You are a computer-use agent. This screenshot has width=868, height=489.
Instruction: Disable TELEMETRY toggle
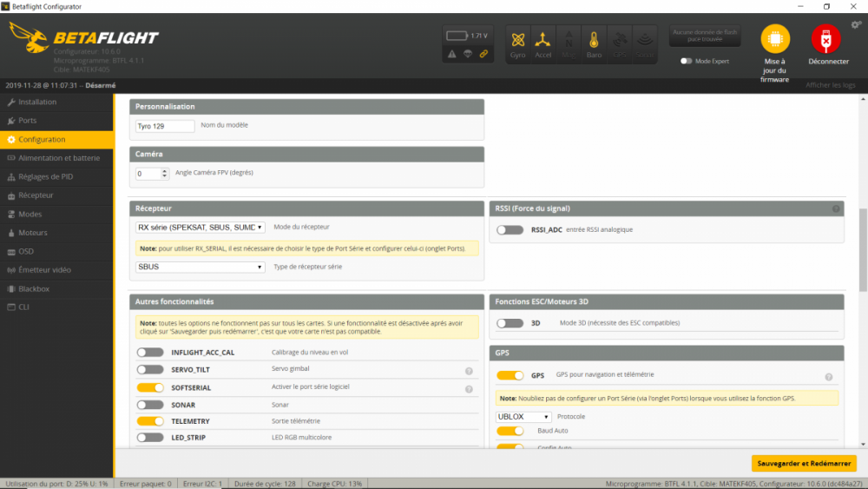pos(150,421)
